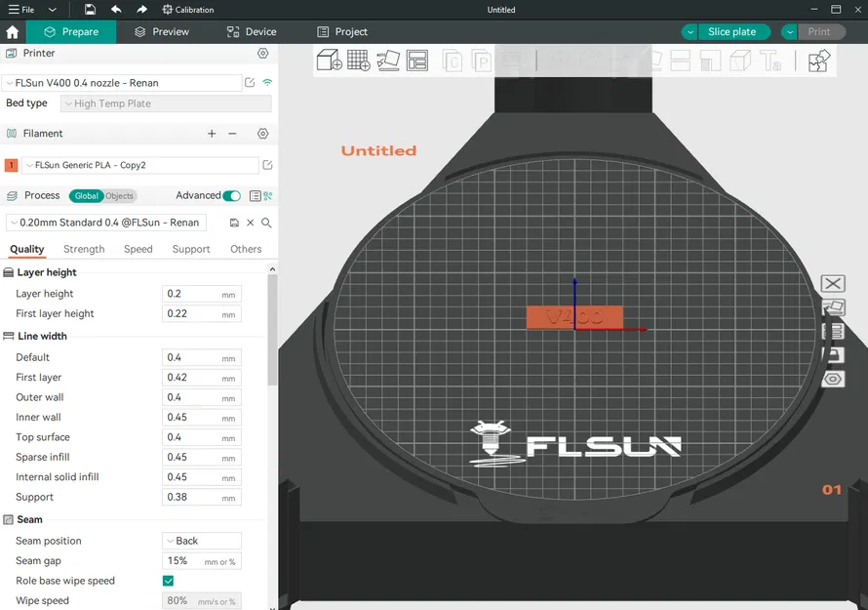Click the Sparse infill width field
The height and width of the screenshot is (610, 868).
coord(202,457)
